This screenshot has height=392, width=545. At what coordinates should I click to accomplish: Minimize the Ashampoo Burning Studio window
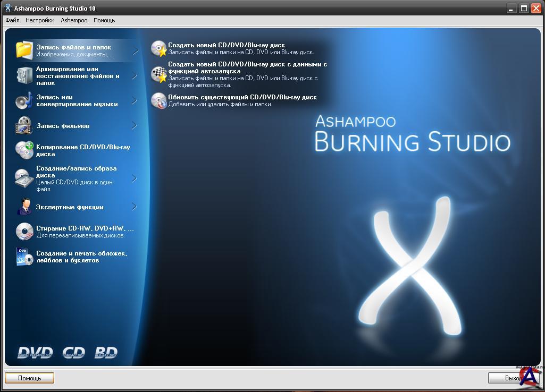pos(511,8)
